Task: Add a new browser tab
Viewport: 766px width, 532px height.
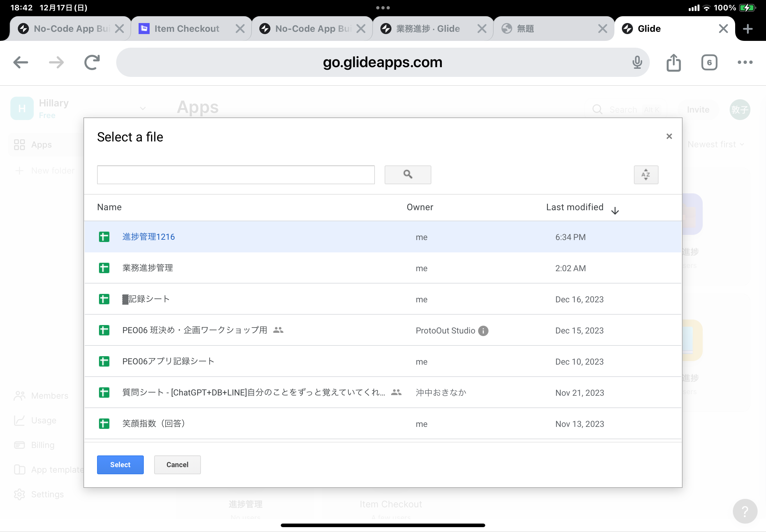Action: (x=747, y=29)
